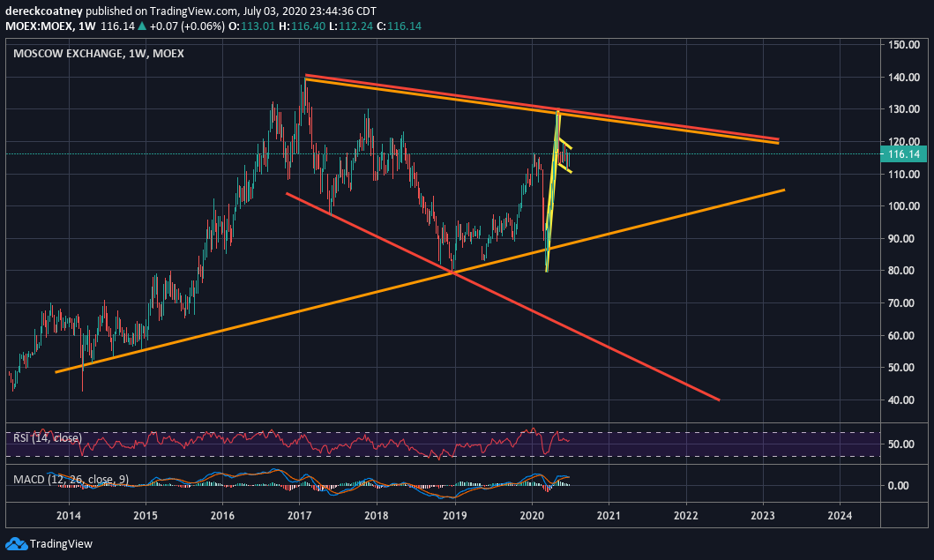This screenshot has width=934, height=560.
Task: Click the 2017 time axis label
Action: tap(300, 515)
